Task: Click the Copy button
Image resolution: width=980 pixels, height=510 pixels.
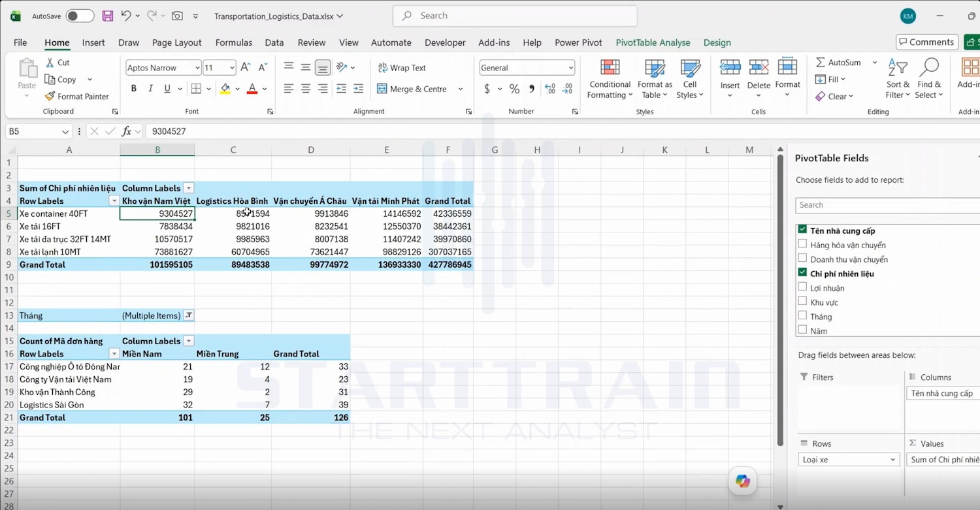Action: pyautogui.click(x=61, y=80)
